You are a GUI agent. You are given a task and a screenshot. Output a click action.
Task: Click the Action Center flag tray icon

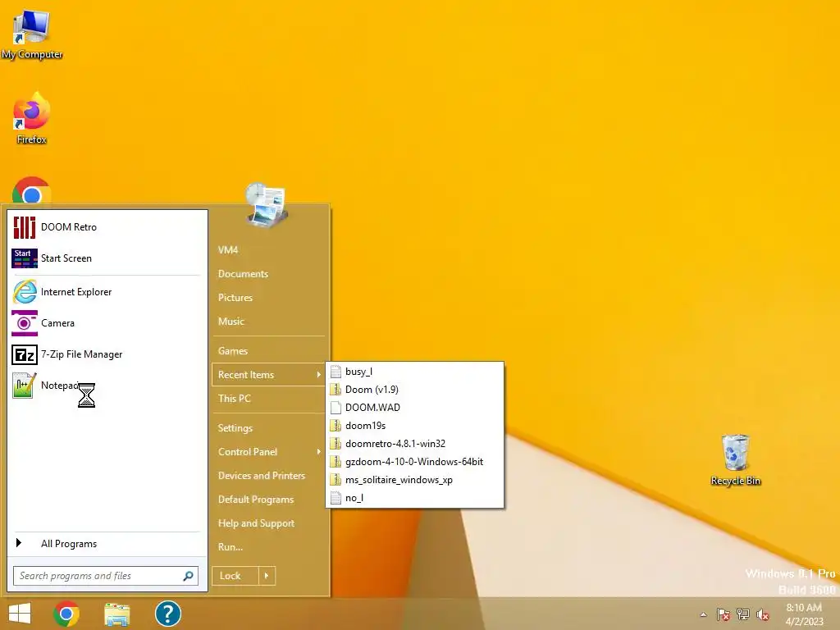click(x=724, y=614)
